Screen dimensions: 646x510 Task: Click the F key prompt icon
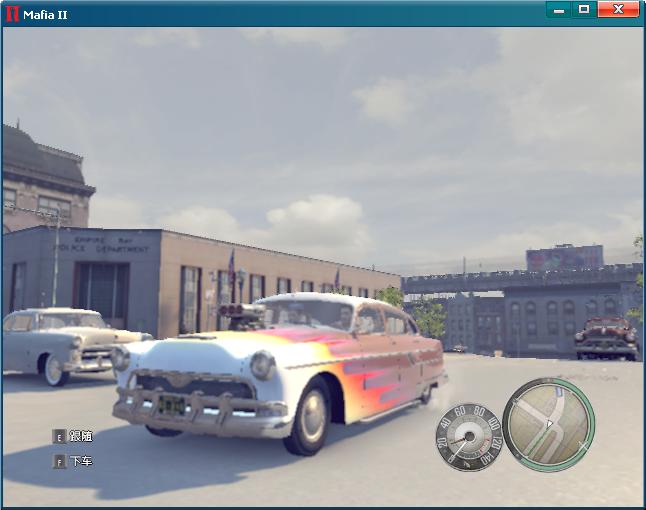tap(59, 461)
